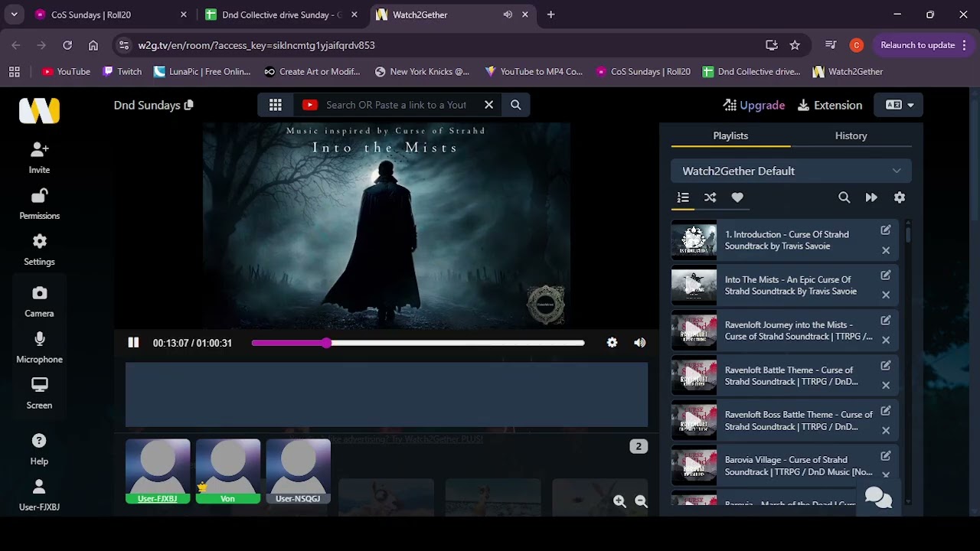Pause the video playback

click(x=133, y=343)
